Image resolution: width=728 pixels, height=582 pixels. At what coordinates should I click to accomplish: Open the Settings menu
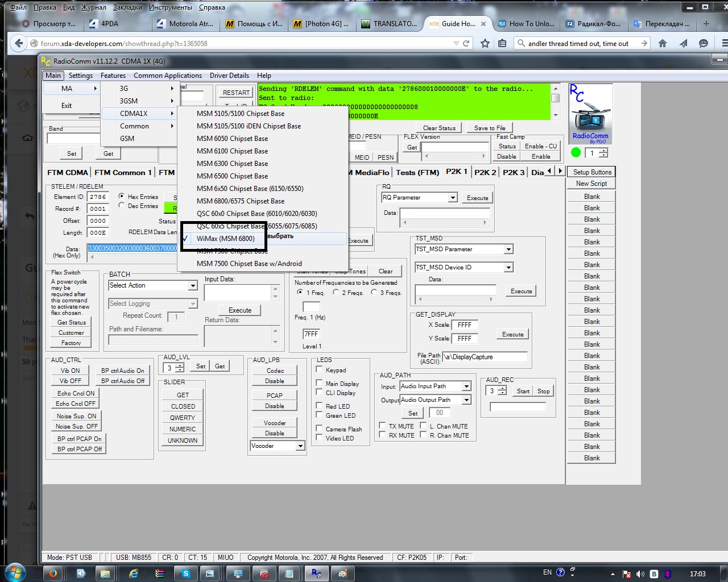[80, 76]
